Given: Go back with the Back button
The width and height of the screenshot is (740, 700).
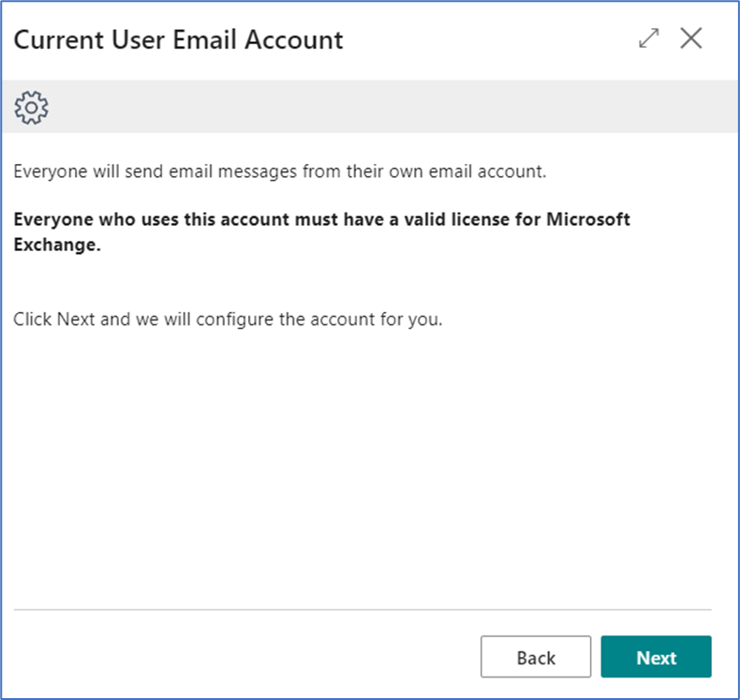Looking at the screenshot, I should click(536, 657).
